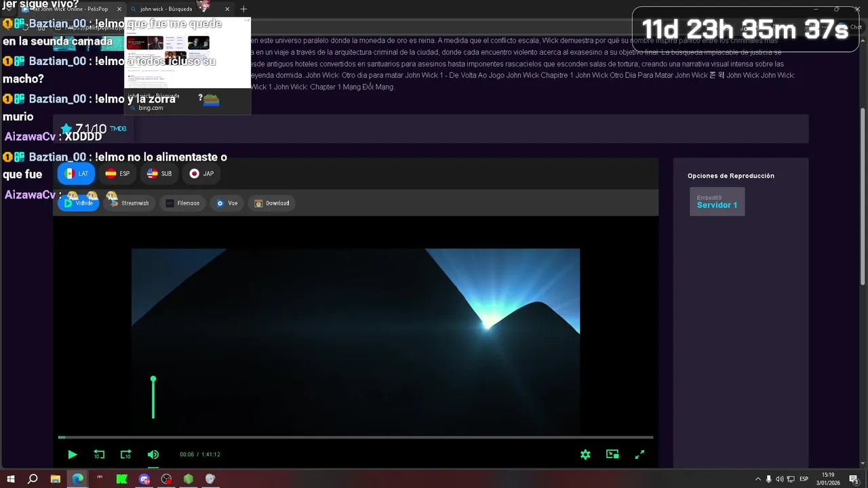Open the green Kick app in taskbar
Image resolution: width=868 pixels, height=488 pixels.
click(x=121, y=479)
